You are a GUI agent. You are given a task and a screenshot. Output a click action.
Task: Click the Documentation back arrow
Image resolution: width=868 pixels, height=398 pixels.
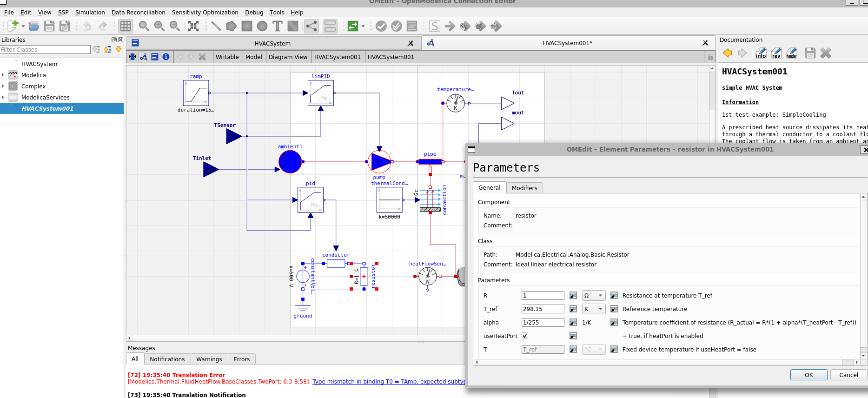(728, 53)
